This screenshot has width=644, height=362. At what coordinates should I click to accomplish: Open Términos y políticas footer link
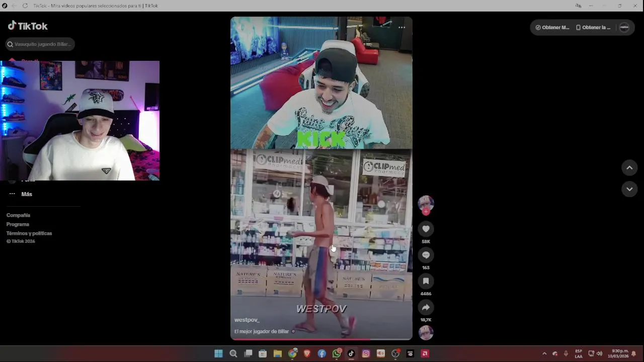[x=29, y=233]
